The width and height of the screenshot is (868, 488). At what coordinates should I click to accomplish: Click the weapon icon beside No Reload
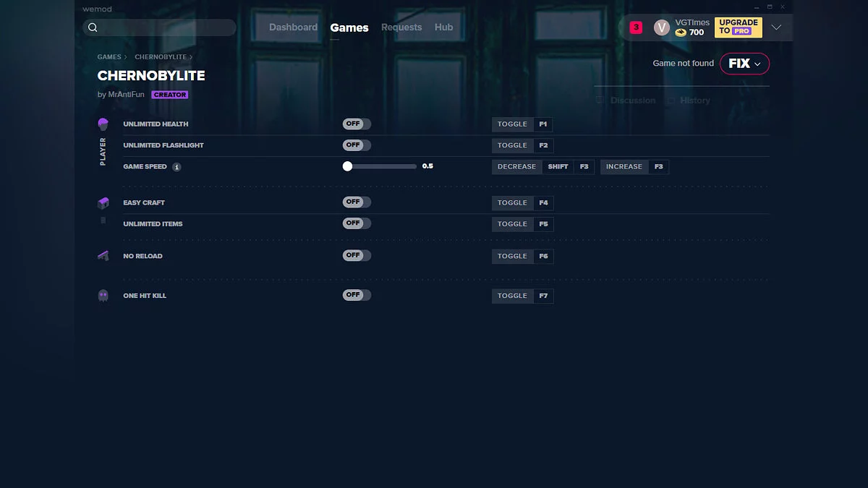point(103,256)
